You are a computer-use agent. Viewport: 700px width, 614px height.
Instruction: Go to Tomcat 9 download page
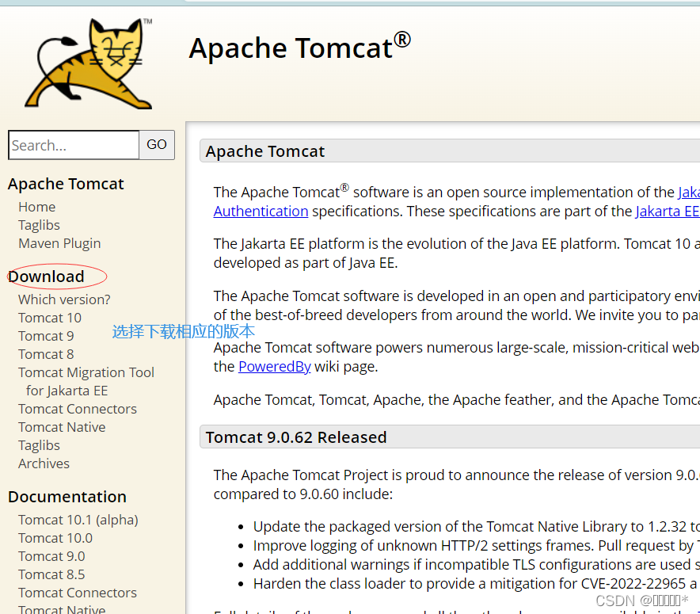pos(46,336)
